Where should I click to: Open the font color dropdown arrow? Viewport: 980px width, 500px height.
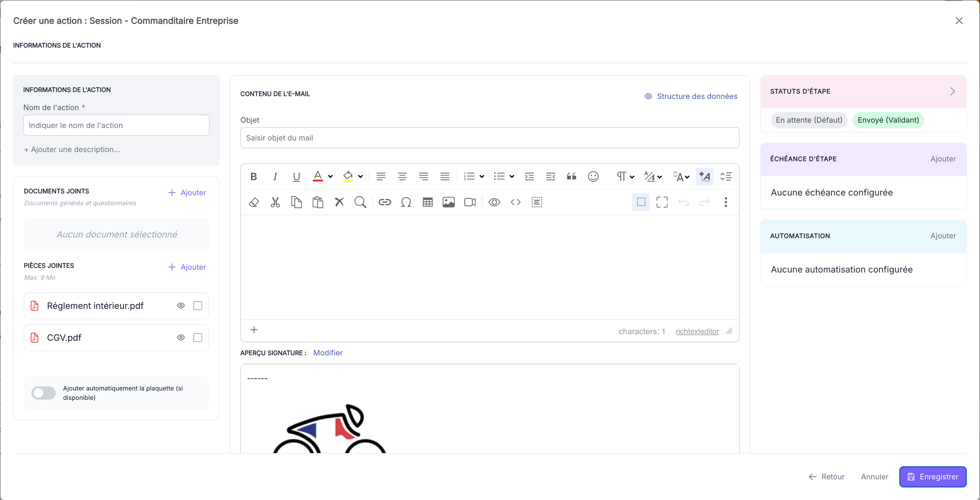click(330, 176)
